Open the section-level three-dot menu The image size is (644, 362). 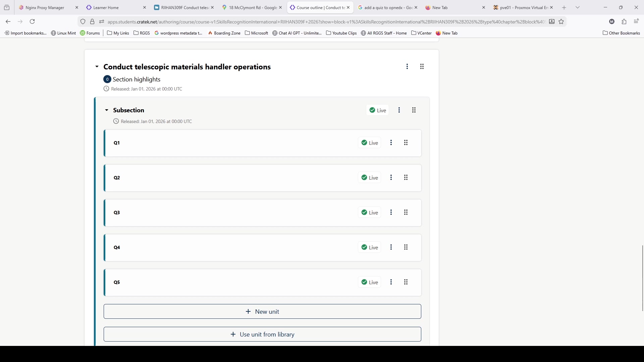[407, 67]
